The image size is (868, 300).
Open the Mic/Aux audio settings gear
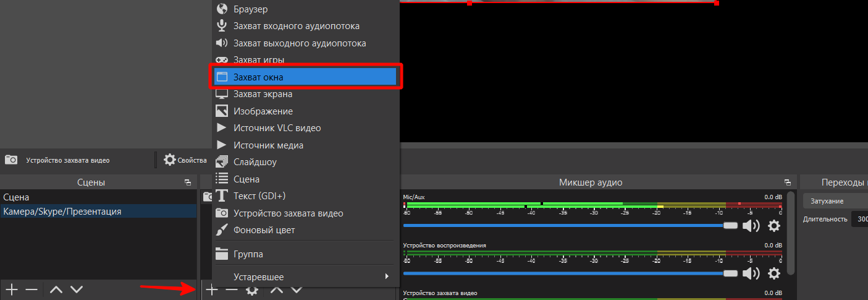(773, 226)
